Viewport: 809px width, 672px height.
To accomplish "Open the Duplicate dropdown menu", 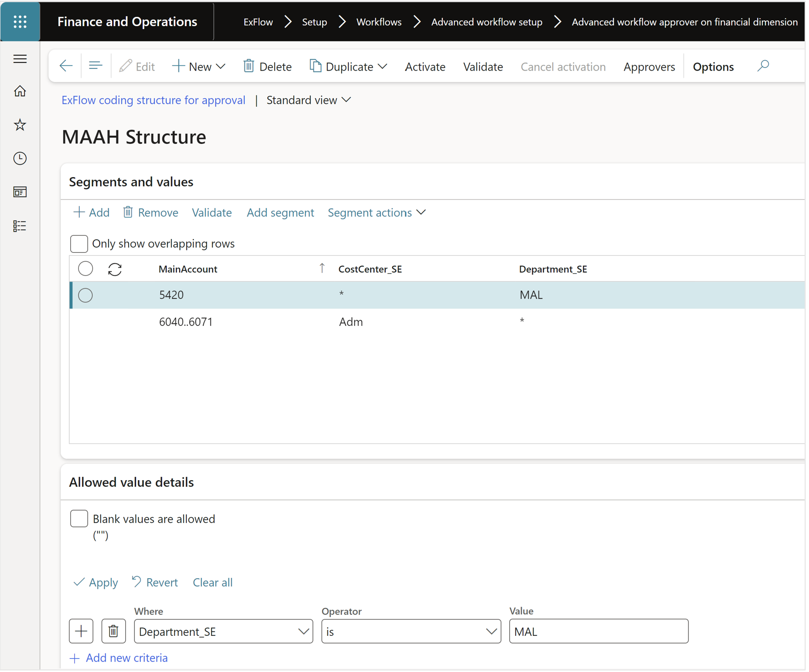I will [348, 66].
